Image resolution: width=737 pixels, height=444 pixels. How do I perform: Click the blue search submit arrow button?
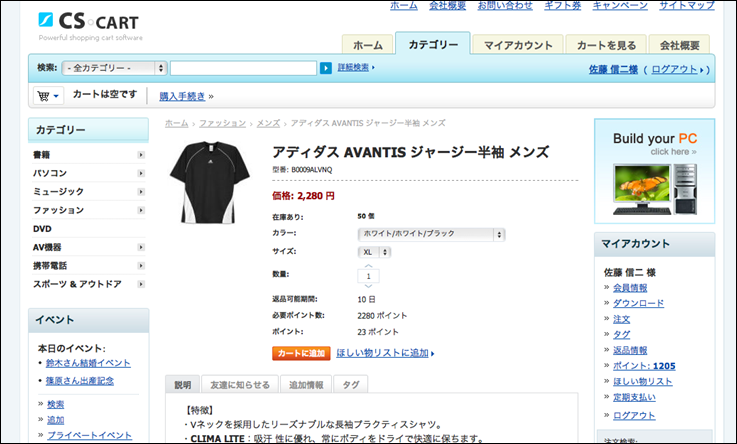point(326,68)
